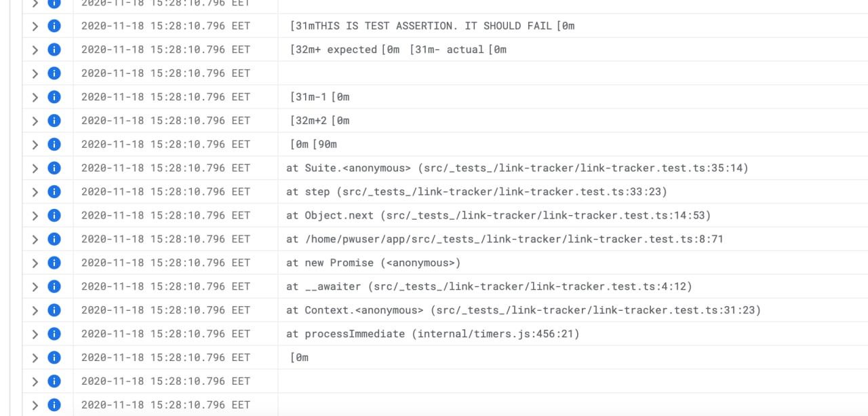This screenshot has height=416, width=868.
Task: Click info icon beside the "at processImmediate" entry
Action: [54, 334]
